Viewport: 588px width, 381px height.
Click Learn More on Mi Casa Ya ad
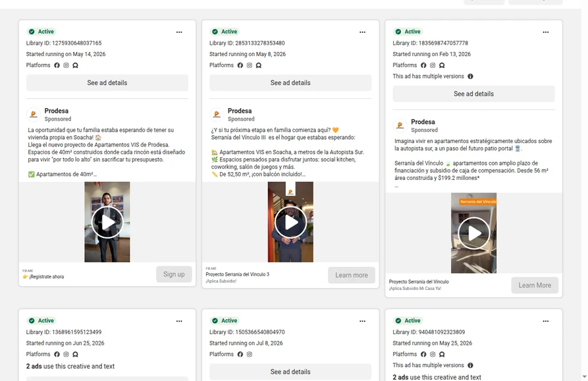point(535,285)
